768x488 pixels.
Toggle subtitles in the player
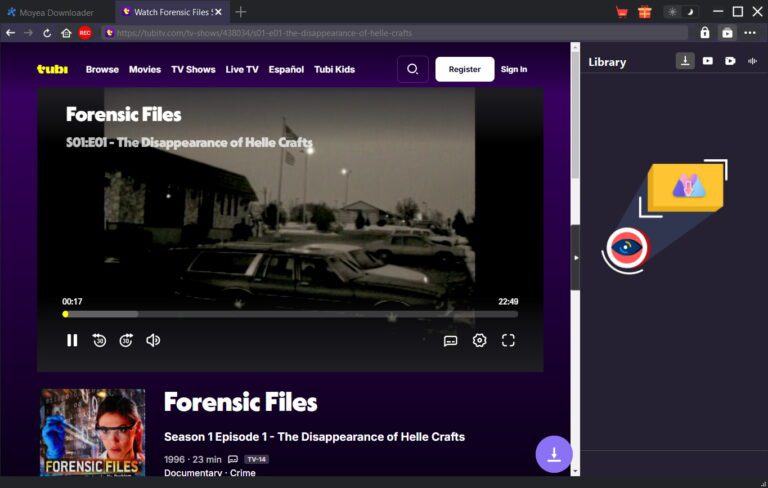[450, 341]
